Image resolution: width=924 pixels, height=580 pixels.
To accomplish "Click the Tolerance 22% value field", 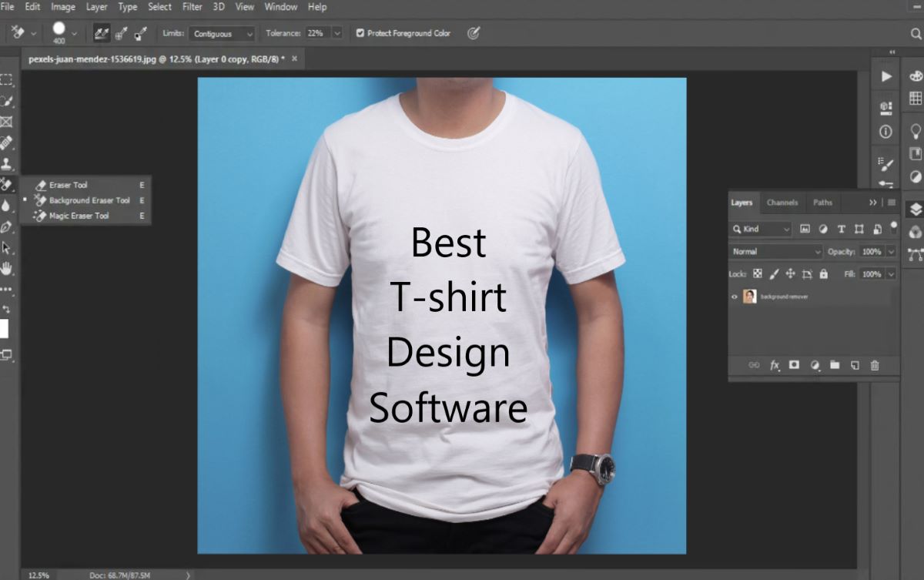I will point(316,33).
